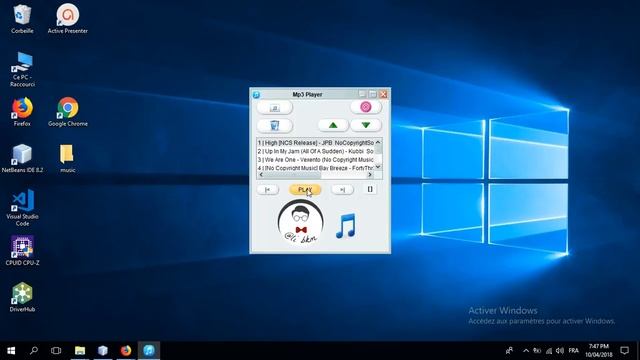Select the music folder desktop icon

(67, 158)
